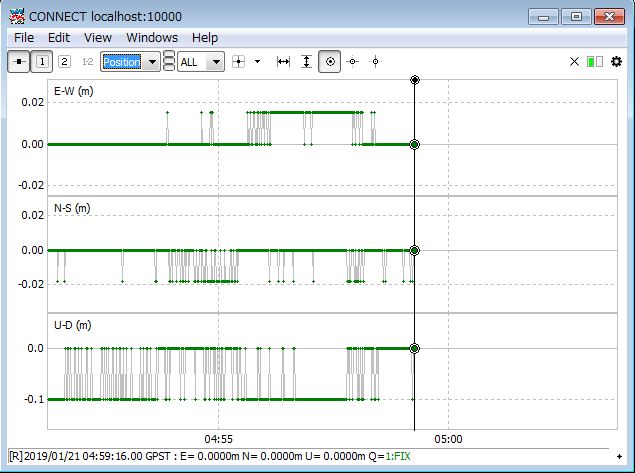The image size is (635, 473).
Task: Click the time cursor marker atop the plot
Action: [x=414, y=80]
